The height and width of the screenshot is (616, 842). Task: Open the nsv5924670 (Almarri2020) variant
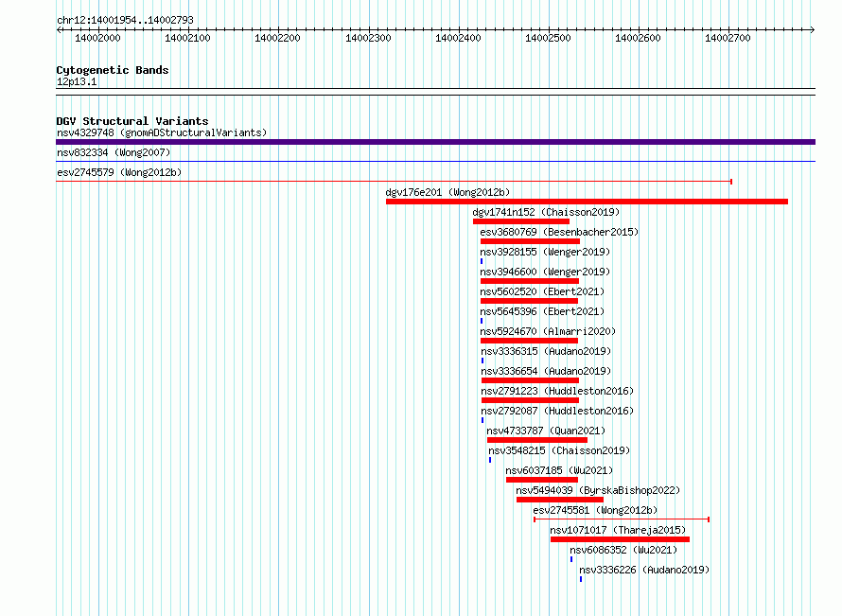548,331
